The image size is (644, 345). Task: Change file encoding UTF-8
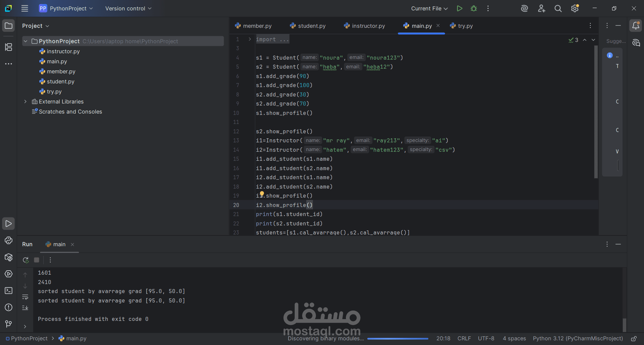(486, 339)
